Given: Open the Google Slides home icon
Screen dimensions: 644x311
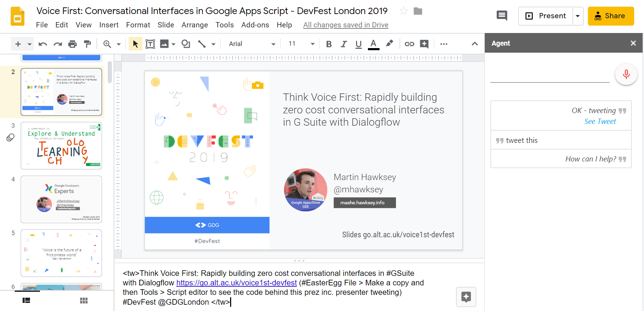Looking at the screenshot, I should 18,16.
